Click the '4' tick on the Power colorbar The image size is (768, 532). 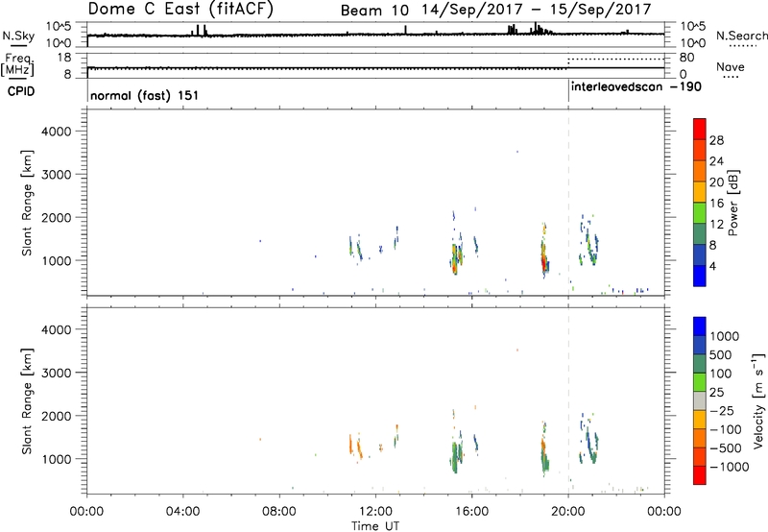click(712, 266)
